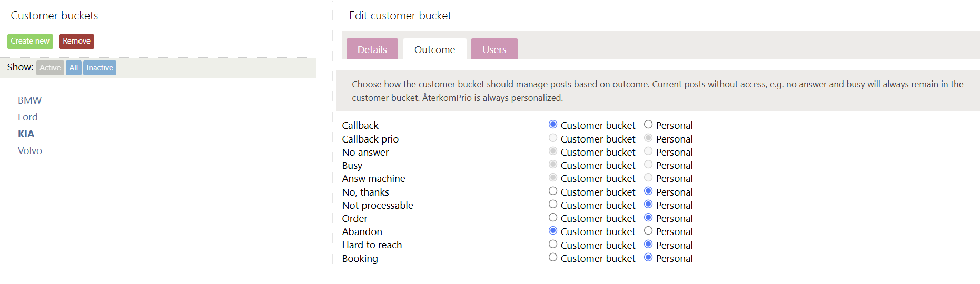Image resolution: width=980 pixels, height=284 pixels.
Task: Set Booking outcome to Customer bucket
Action: click(x=553, y=257)
